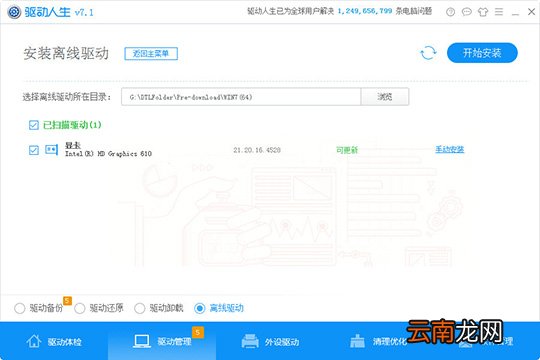The width and height of the screenshot is (540, 360).
Task: Select the 离线驱动 radio button
Action: 200,308
